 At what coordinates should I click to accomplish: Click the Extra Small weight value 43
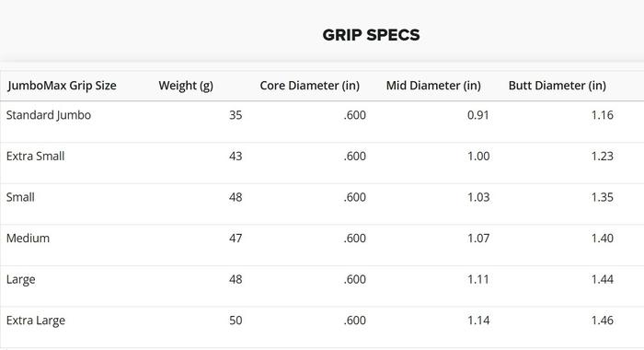236,157
